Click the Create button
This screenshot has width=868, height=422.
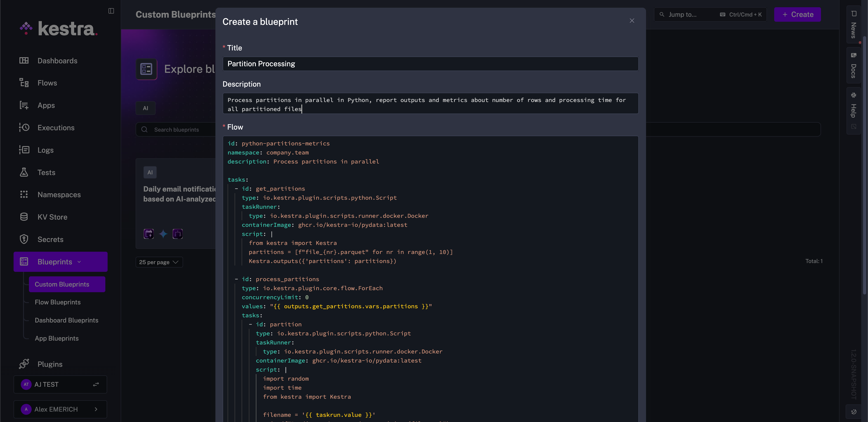[x=797, y=14]
